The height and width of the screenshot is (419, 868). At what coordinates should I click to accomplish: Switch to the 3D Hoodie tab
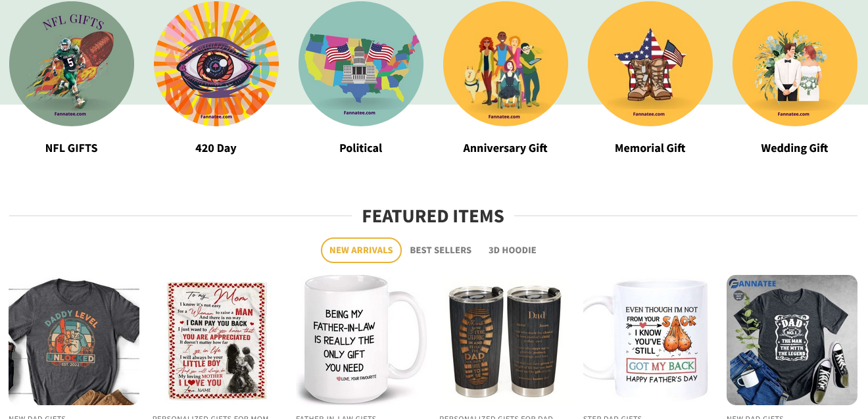coord(512,250)
